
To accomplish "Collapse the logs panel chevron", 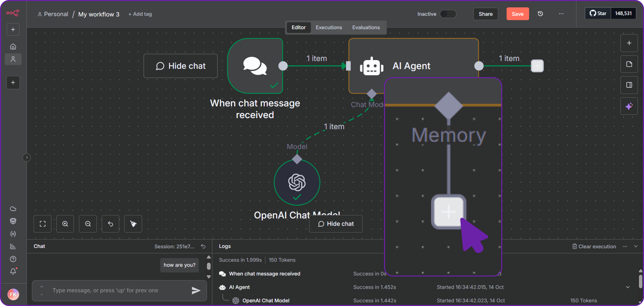I will click(x=636, y=246).
